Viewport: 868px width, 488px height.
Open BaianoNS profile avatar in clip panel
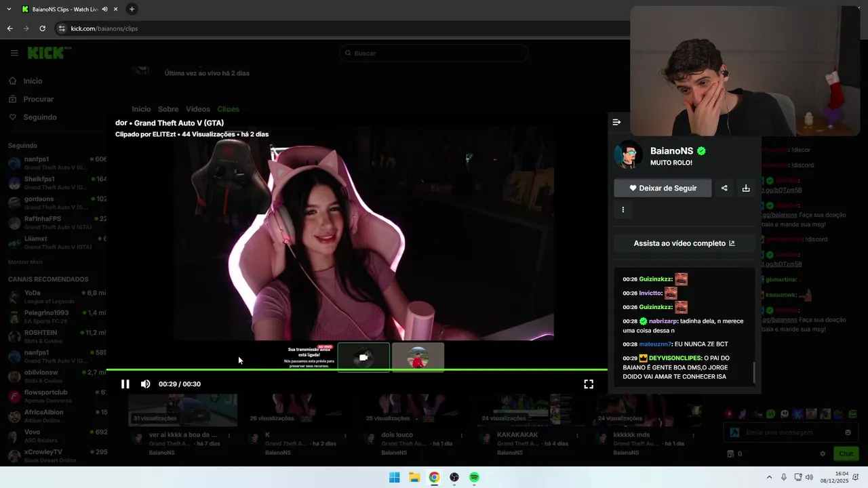pos(628,155)
